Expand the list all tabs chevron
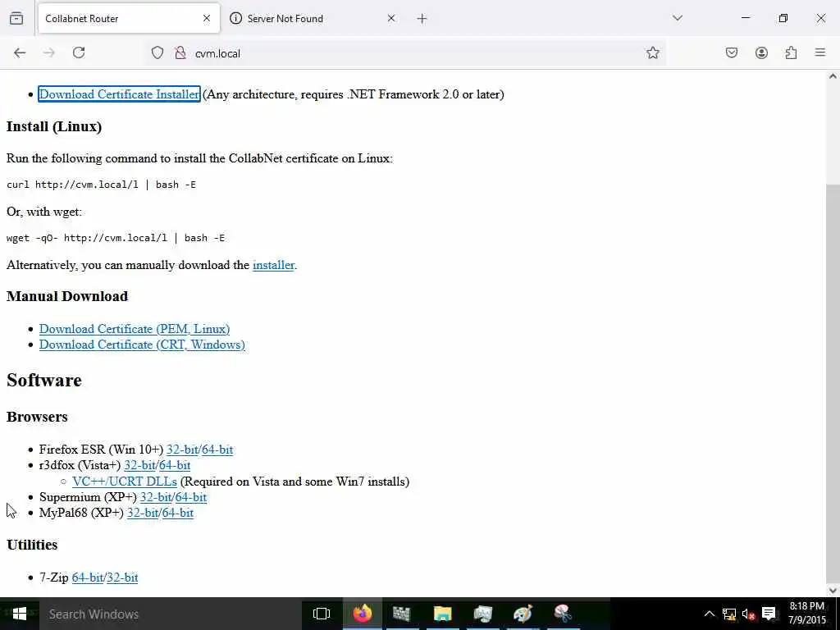Screen dimensions: 840x630 point(678,18)
